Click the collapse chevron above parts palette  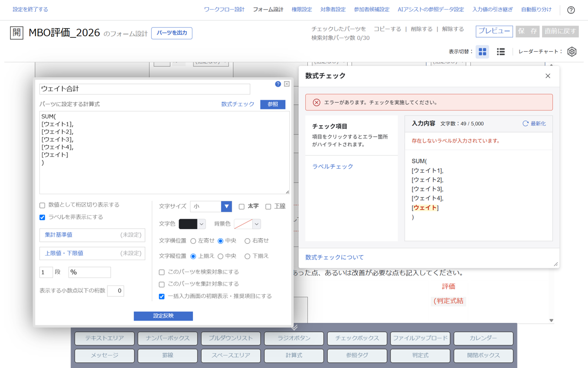pos(294,328)
